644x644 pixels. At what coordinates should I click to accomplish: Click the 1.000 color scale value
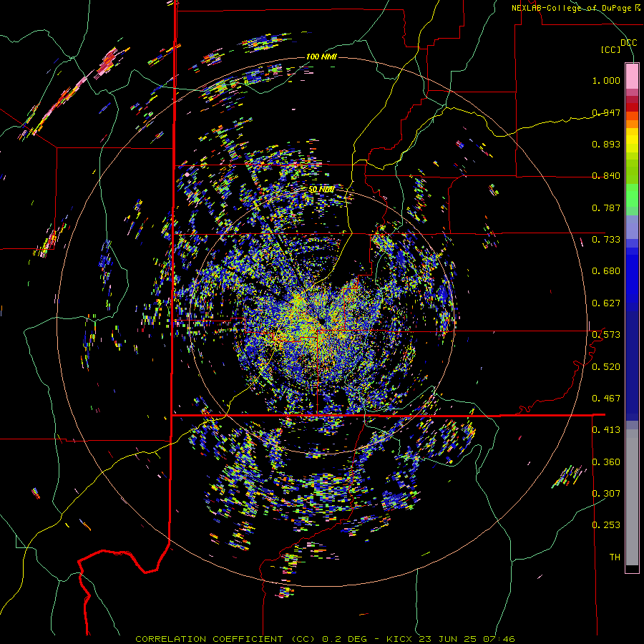(606, 80)
